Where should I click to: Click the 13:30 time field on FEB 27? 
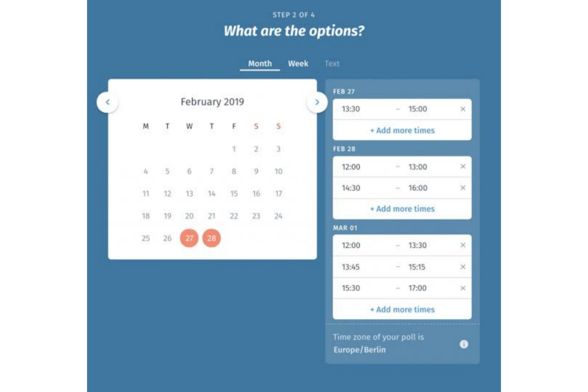(x=350, y=108)
